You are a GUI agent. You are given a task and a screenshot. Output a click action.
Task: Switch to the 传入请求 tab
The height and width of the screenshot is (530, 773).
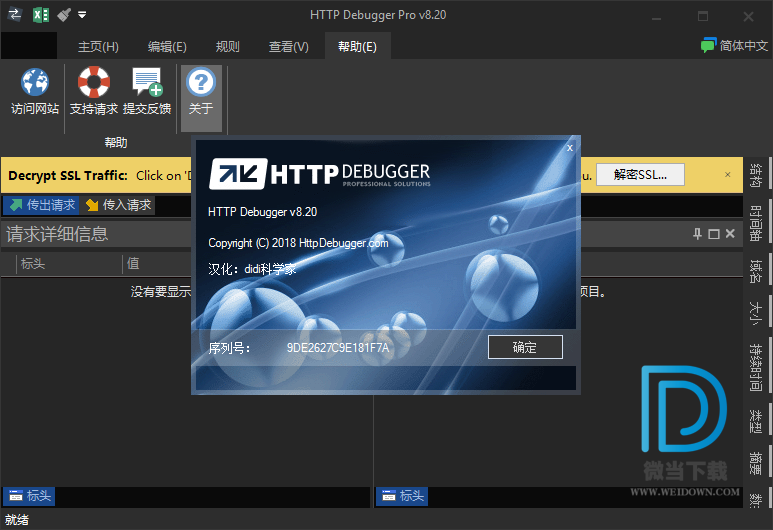[x=118, y=205]
